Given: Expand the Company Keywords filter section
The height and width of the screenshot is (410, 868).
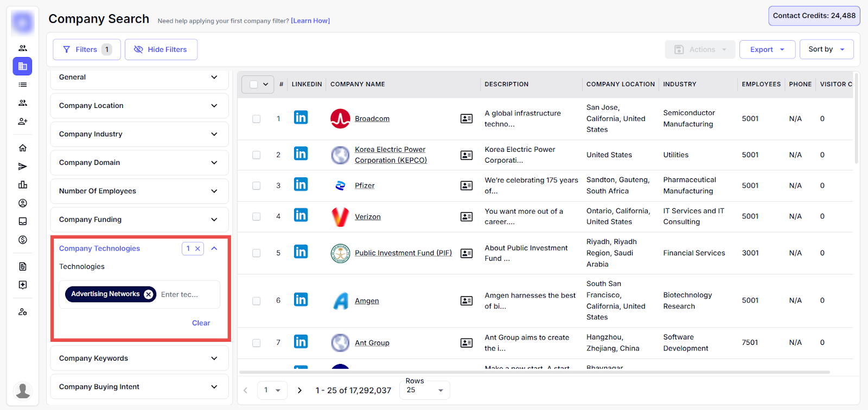Looking at the screenshot, I should (x=139, y=358).
